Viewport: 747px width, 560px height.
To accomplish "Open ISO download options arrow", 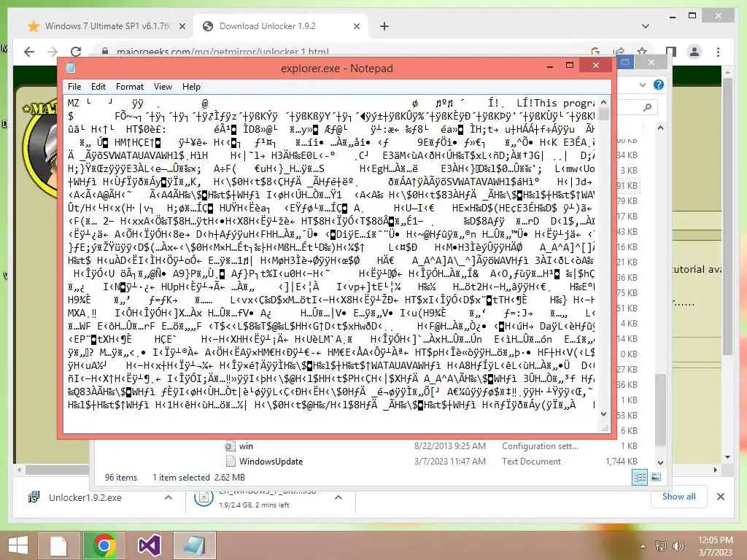I will point(338,497).
